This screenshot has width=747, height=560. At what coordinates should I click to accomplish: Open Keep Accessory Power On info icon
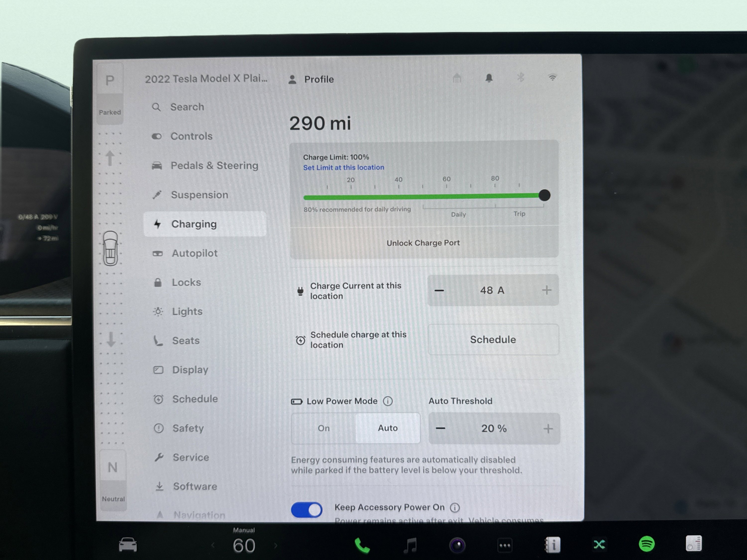(x=455, y=507)
